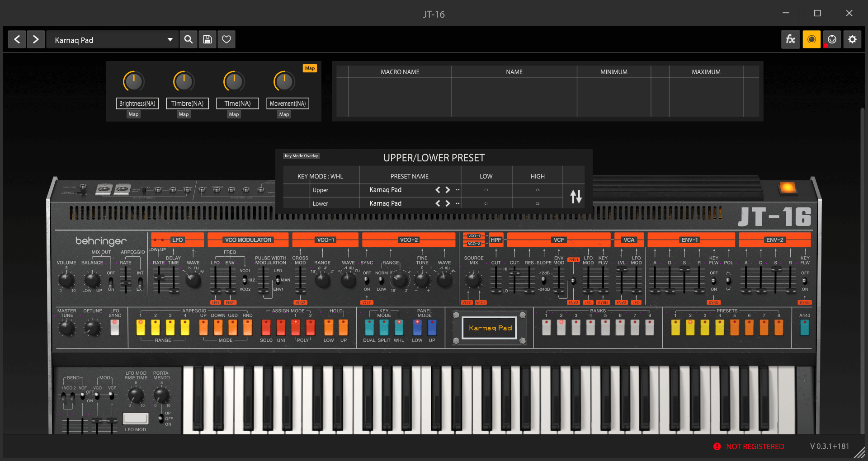The height and width of the screenshot is (461, 868).
Task: Select previous preset for Upper row
Action: click(438, 190)
